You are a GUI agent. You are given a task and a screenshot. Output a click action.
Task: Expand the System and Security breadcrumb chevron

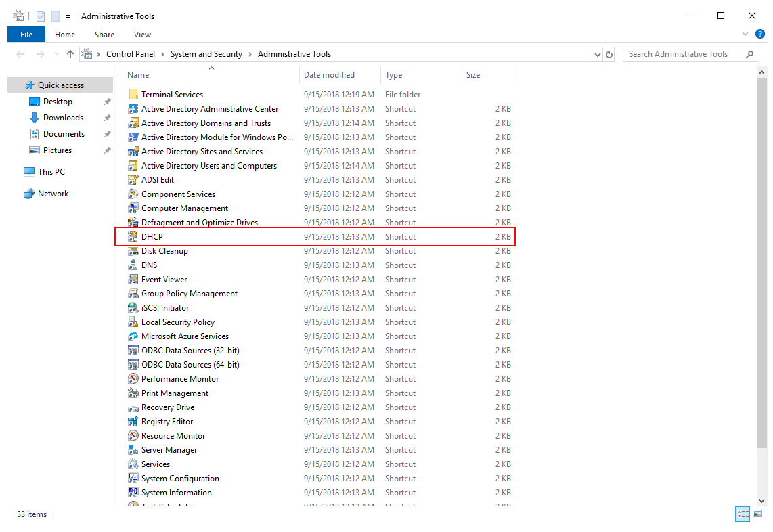250,54
